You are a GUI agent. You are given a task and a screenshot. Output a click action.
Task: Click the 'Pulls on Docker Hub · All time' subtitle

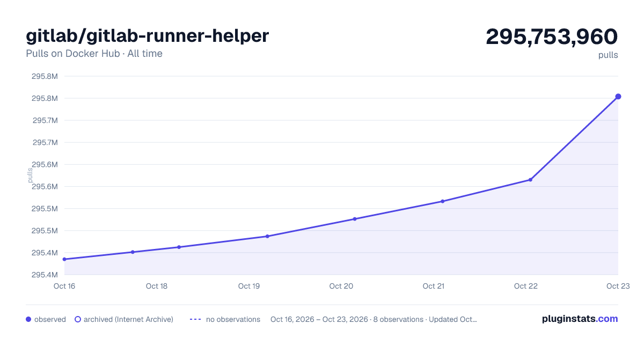pos(94,54)
